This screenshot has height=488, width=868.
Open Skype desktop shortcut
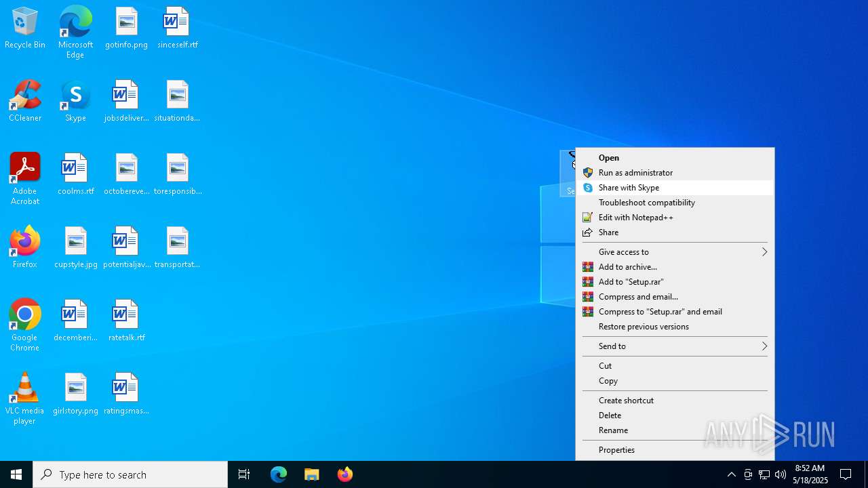coord(75,102)
